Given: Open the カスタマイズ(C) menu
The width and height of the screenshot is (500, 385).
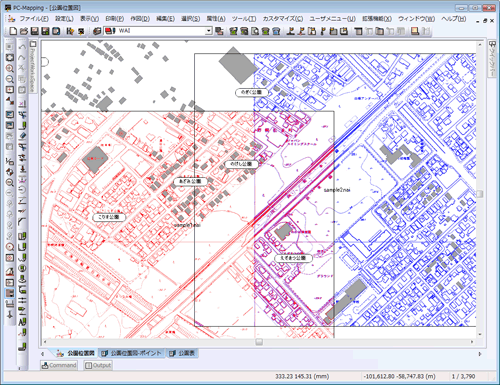Looking at the screenshot, I should click(283, 19).
